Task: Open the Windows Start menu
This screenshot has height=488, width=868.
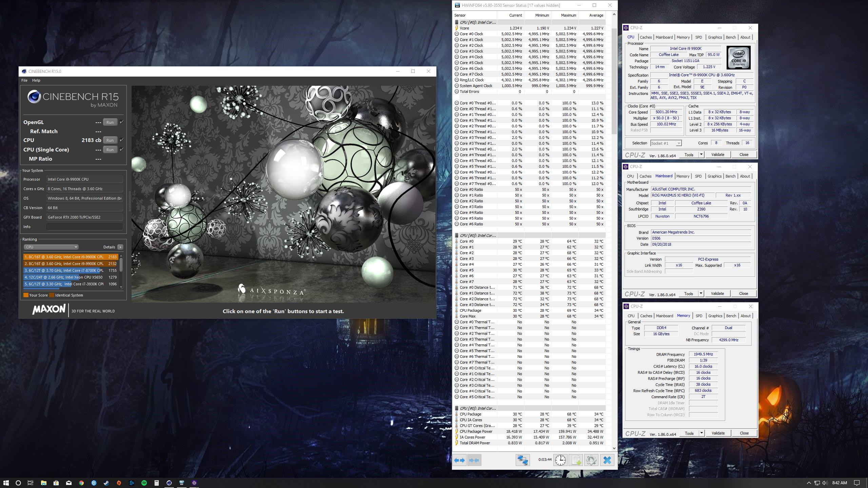Action: coord(6,483)
